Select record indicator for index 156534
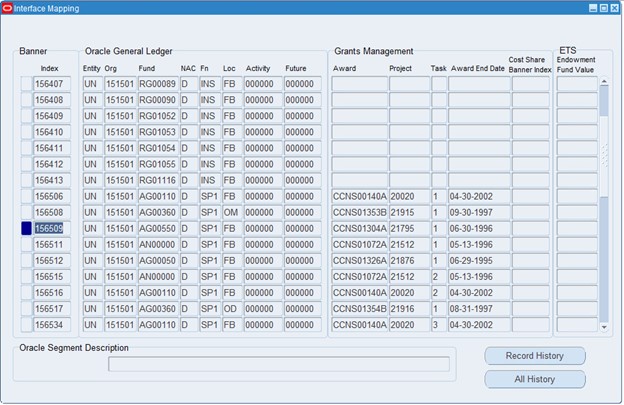Viewport: 624px width, 405px height. (x=26, y=325)
